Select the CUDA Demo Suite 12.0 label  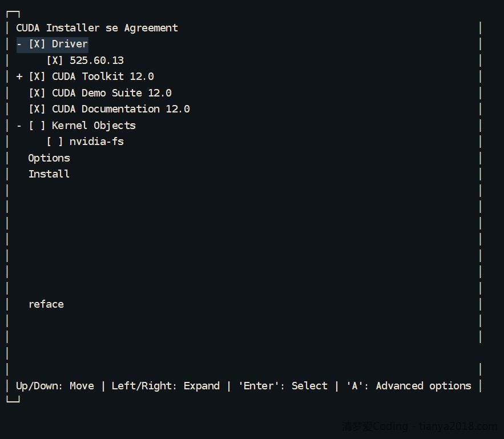(112, 93)
